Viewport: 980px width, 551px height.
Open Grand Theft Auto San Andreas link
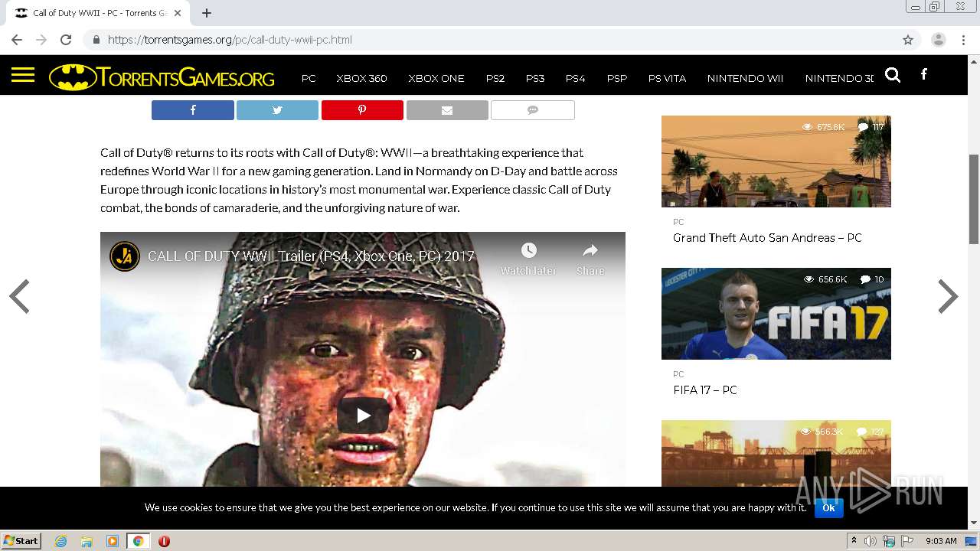(x=767, y=238)
